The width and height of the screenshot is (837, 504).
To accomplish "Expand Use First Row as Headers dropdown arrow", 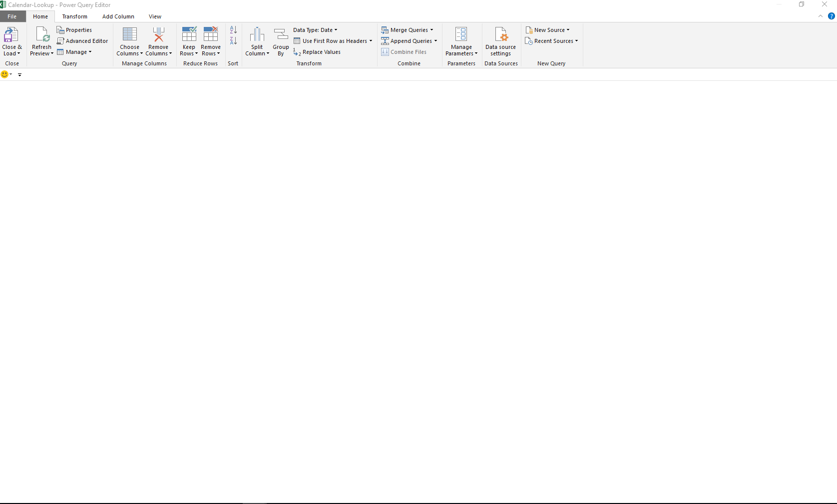I will pyautogui.click(x=371, y=41).
